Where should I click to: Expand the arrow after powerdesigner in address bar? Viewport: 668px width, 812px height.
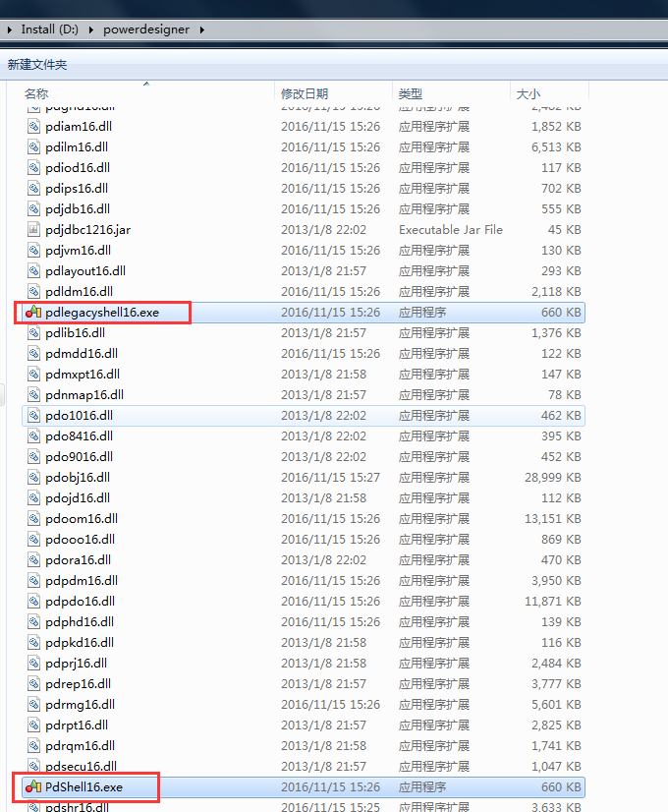(201, 30)
